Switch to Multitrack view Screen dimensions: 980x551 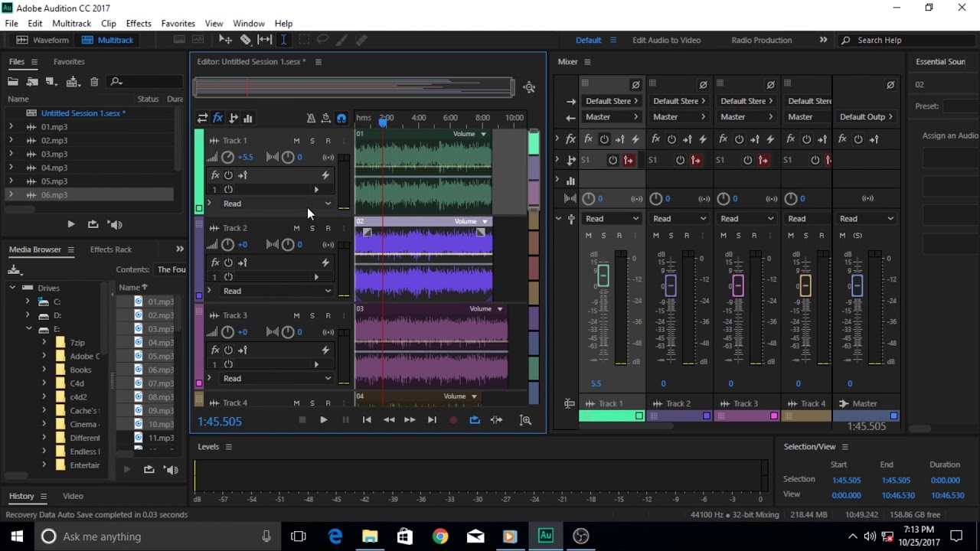click(108, 40)
